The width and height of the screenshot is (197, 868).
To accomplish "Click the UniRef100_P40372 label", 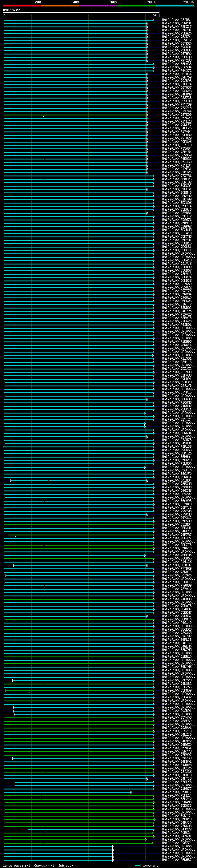I will [x=177, y=71].
